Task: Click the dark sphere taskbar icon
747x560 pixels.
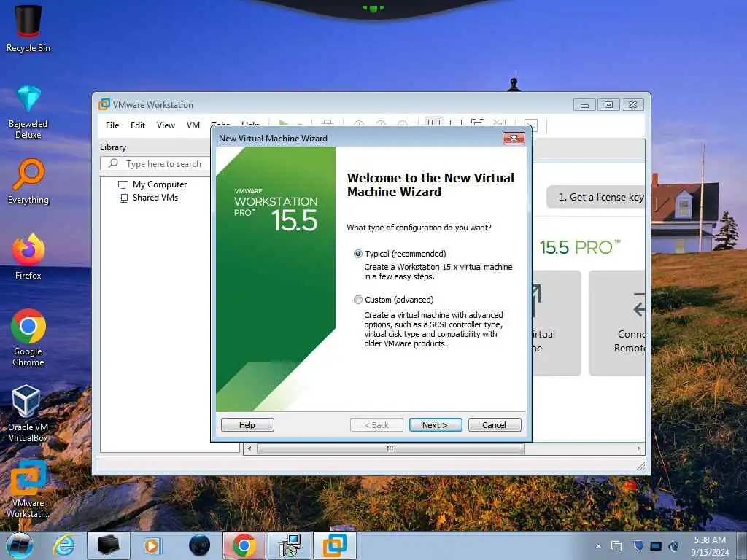Action: click(x=199, y=545)
